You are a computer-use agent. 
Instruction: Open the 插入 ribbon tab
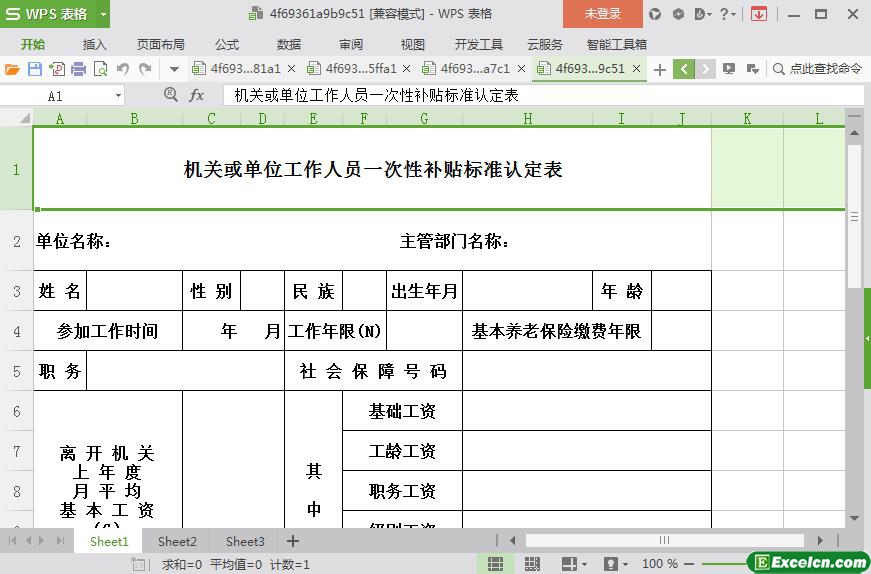click(94, 44)
